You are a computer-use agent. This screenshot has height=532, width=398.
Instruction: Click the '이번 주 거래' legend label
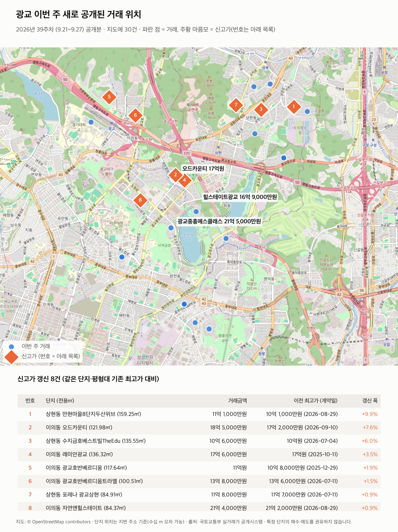(x=36, y=346)
